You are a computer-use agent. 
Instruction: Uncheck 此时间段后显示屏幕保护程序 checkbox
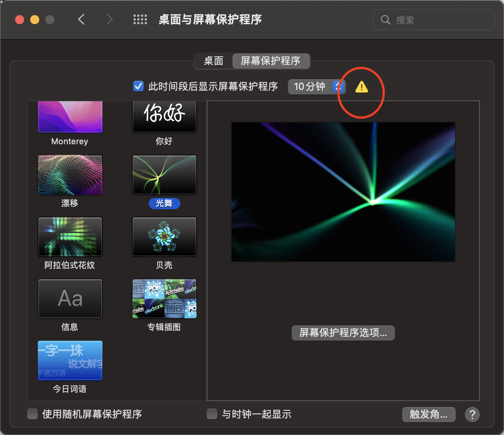(x=138, y=86)
